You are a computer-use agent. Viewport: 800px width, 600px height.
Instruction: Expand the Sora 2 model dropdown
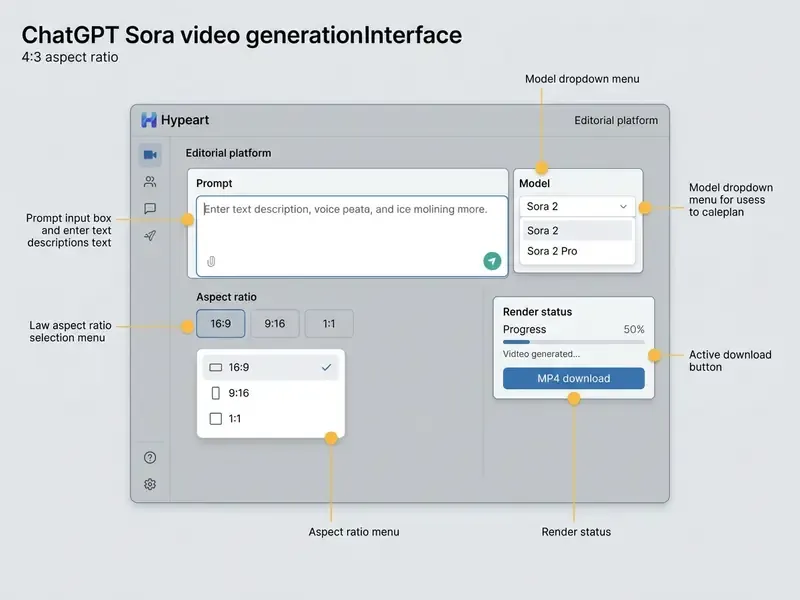point(577,207)
